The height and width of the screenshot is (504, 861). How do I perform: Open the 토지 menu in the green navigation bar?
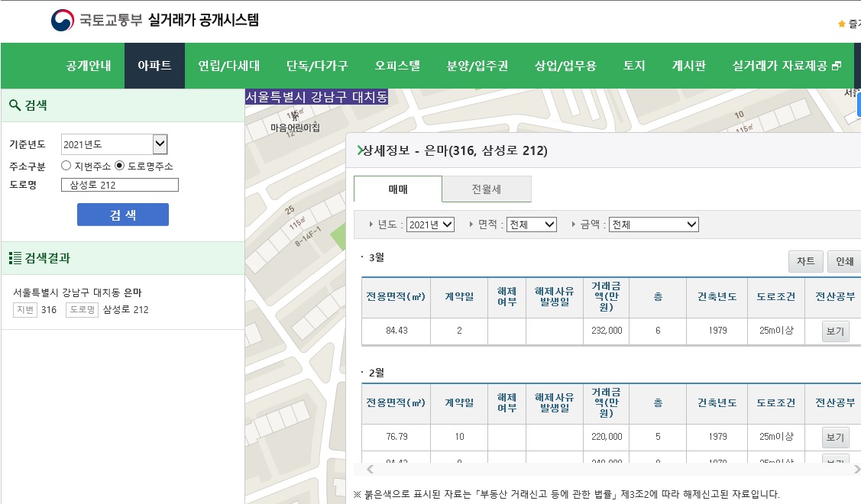point(633,66)
